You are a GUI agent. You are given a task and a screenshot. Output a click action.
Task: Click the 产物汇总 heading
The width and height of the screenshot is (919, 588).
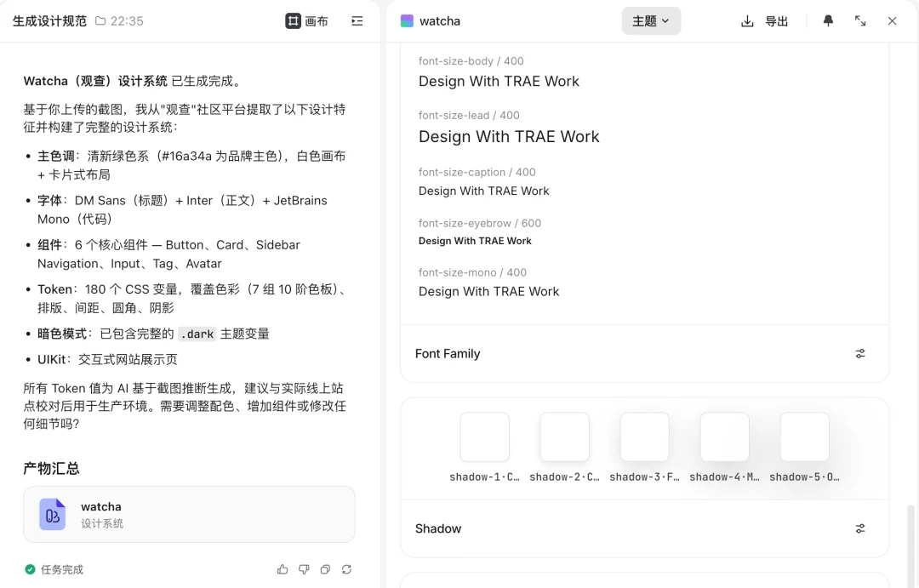52,468
